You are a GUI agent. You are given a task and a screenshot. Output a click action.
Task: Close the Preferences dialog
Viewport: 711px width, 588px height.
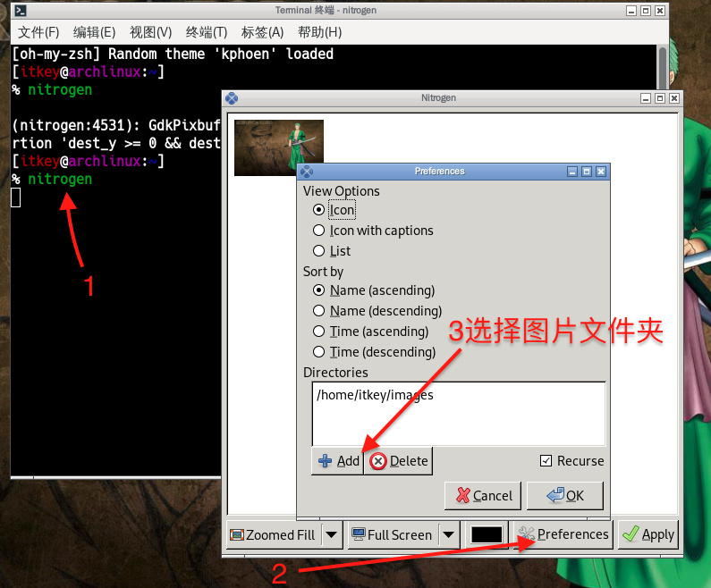pyautogui.click(x=601, y=172)
